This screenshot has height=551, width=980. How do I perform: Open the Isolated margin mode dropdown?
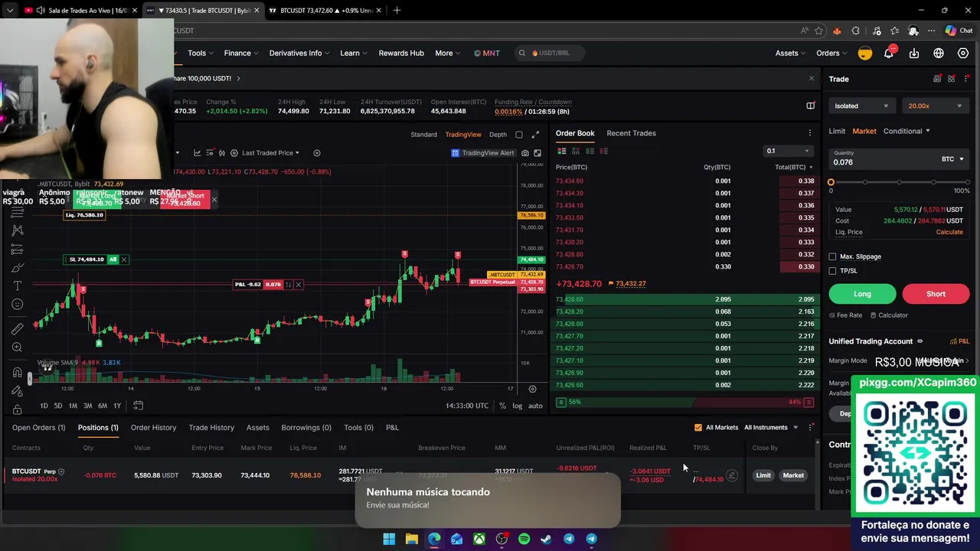tap(861, 106)
